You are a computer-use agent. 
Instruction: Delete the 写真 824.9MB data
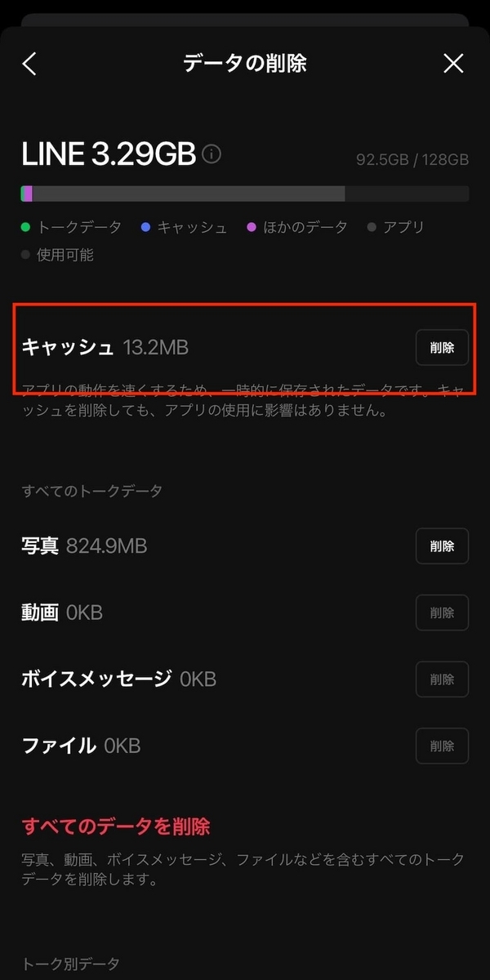pos(442,546)
